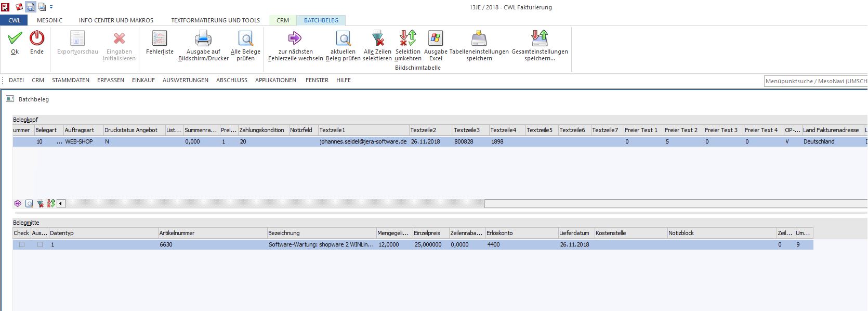
Task: Select the 25,000000 Einzelpreis cell
Action: point(430,244)
